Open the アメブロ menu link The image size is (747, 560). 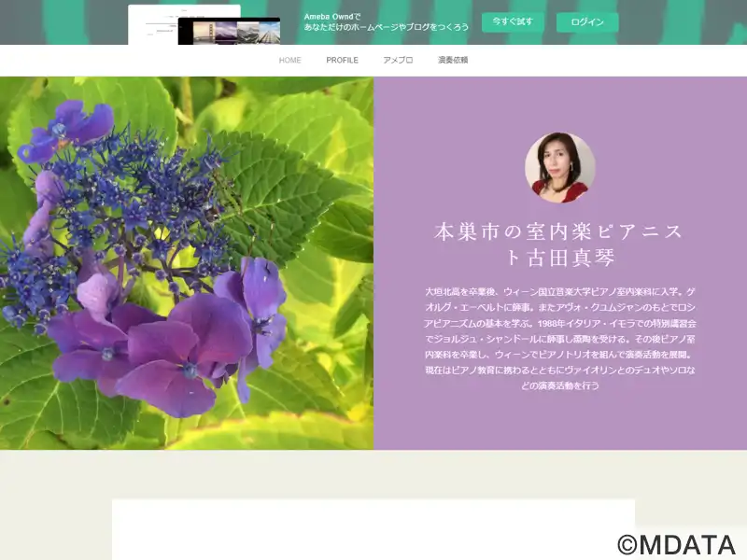coord(398,60)
